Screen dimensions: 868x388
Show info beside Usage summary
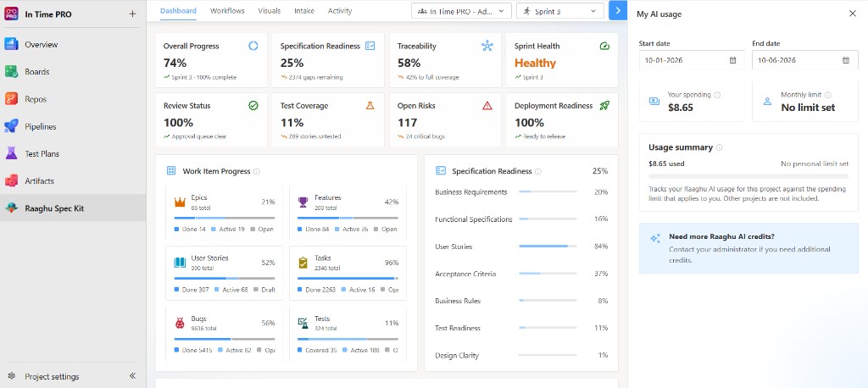[x=719, y=147]
